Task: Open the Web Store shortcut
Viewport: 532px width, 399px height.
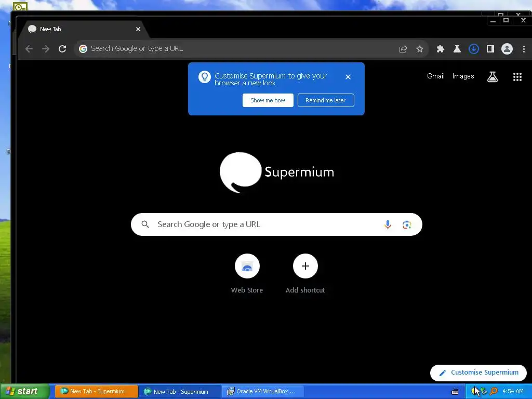Action: pos(247,273)
